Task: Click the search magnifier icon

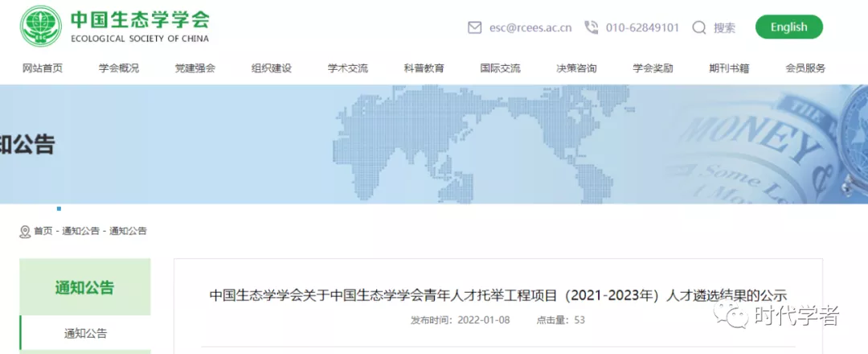Action: click(699, 27)
